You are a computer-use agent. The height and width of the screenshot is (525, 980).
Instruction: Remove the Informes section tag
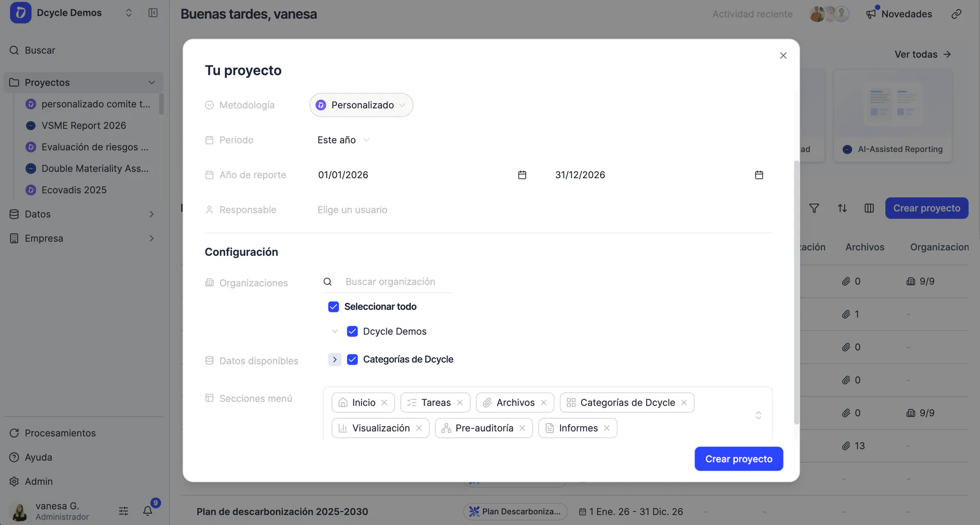(607, 428)
